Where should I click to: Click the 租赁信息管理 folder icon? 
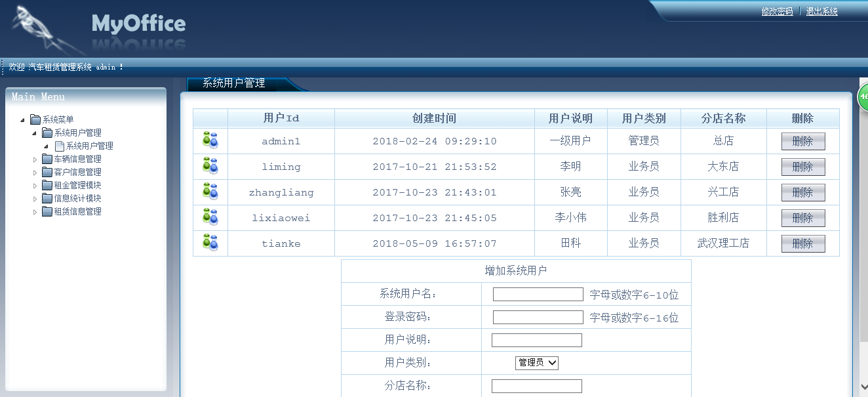[x=47, y=211]
